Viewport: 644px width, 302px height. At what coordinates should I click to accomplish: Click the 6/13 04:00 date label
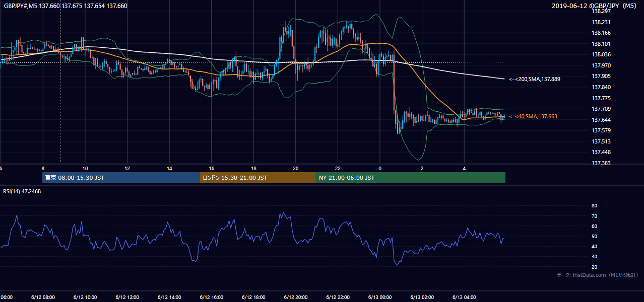464,297
